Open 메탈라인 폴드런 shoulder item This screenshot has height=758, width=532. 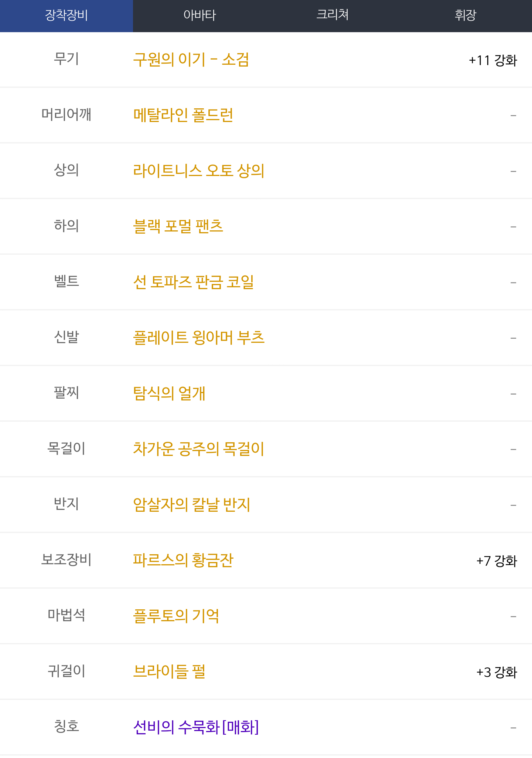(x=183, y=115)
